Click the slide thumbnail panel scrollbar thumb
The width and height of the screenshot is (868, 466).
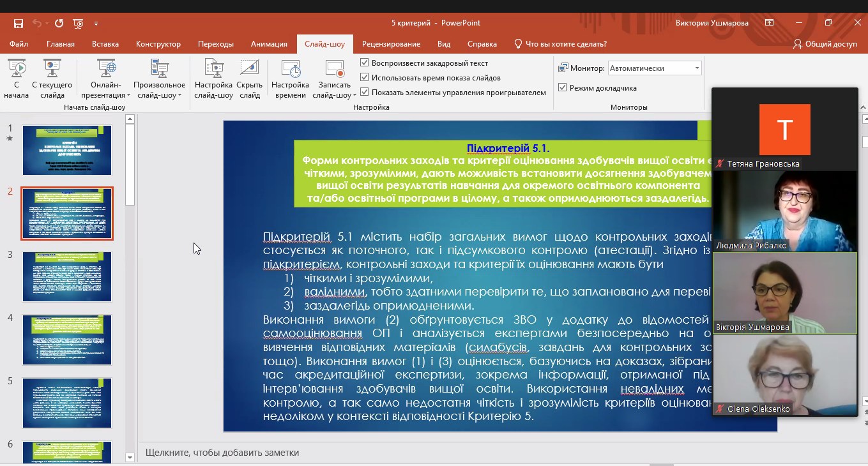pos(130,165)
